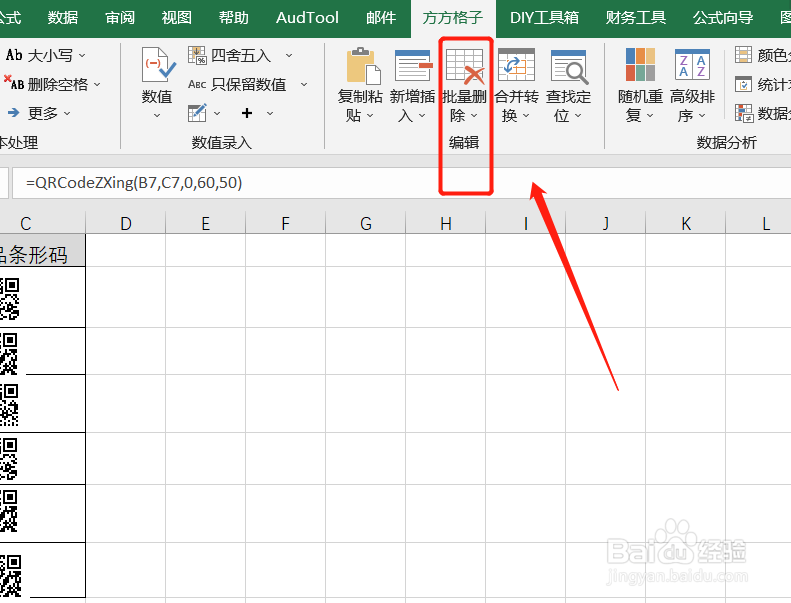This screenshot has height=603, width=791.
Task: Click the 合并转换 label button
Action: pos(517,106)
